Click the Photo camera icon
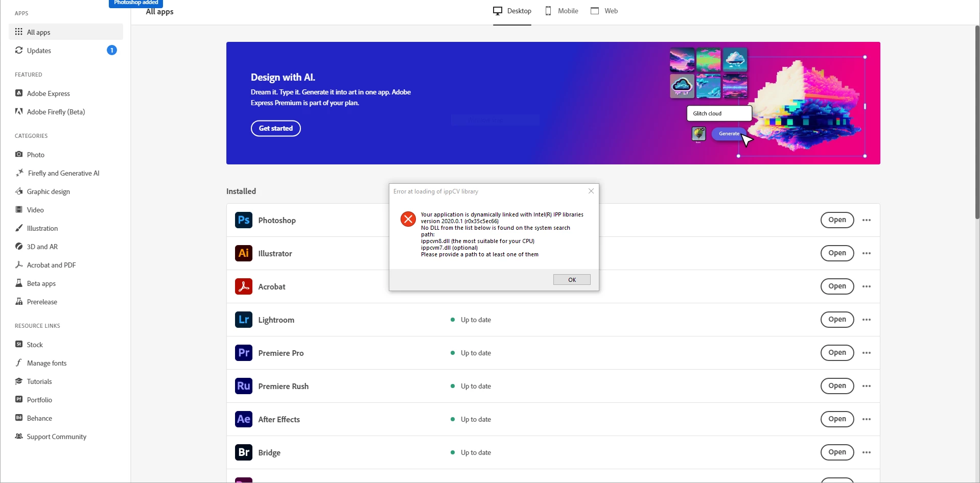Image resolution: width=980 pixels, height=483 pixels. [19, 154]
